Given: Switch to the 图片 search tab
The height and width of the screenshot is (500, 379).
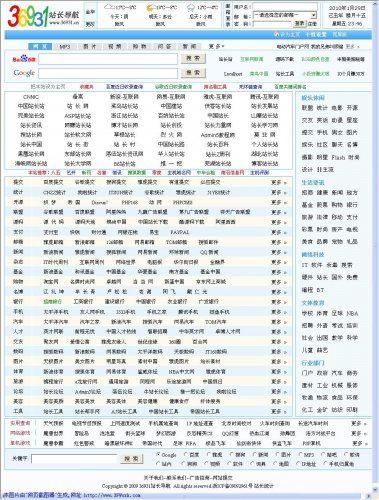Looking at the screenshot, I should 90,46.
